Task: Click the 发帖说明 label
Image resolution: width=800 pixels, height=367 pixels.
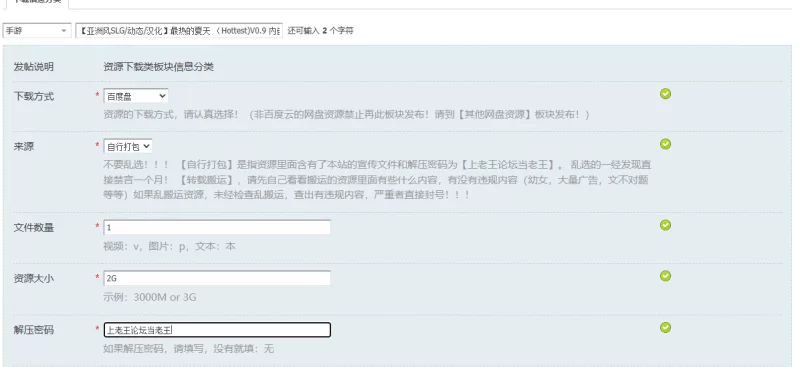Action: [x=33, y=67]
